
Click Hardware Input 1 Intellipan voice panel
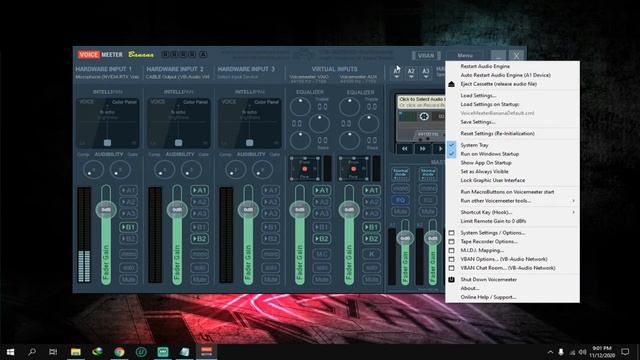[107, 123]
